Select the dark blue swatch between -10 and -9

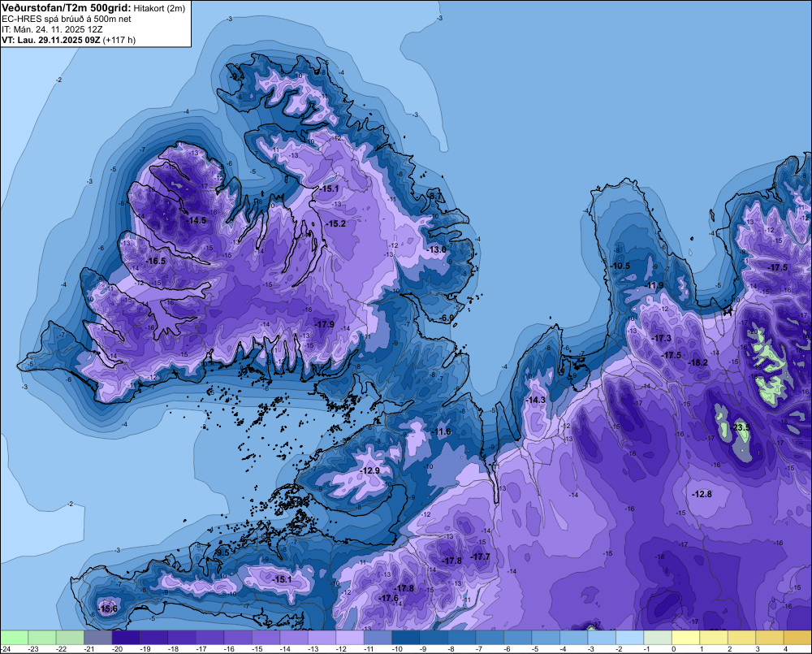[x=405, y=638]
